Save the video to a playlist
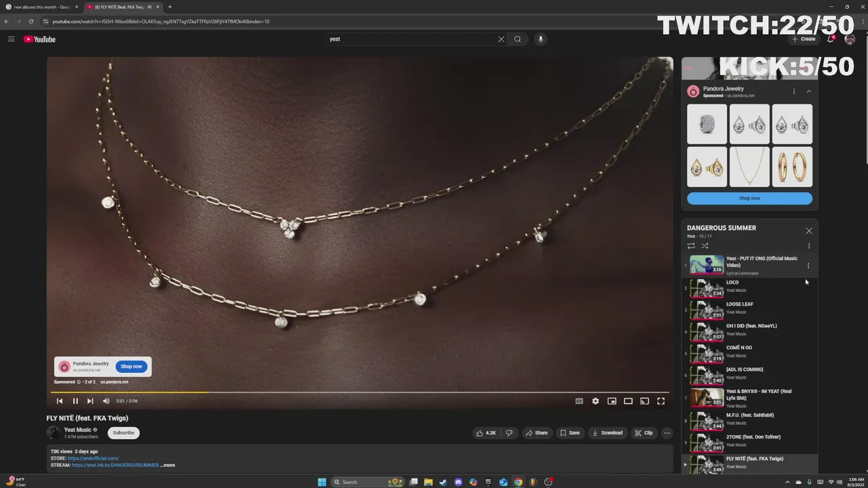This screenshot has height=488, width=868. [x=570, y=432]
